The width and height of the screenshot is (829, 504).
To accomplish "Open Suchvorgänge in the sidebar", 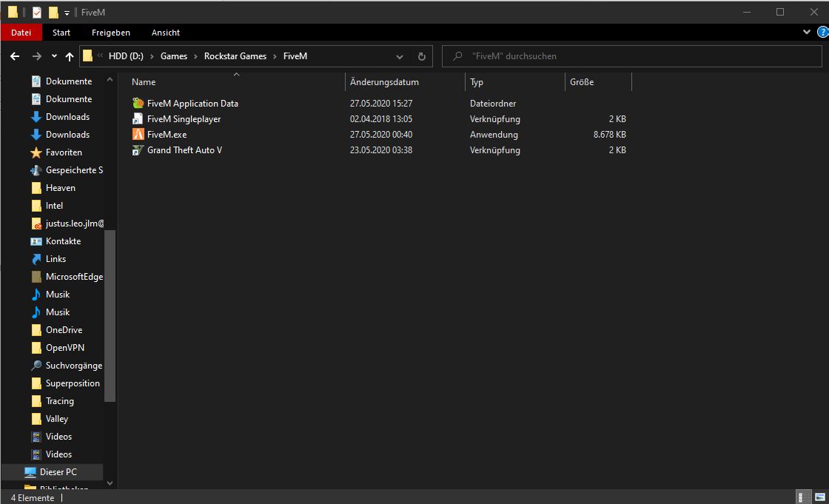I will pos(74,366).
